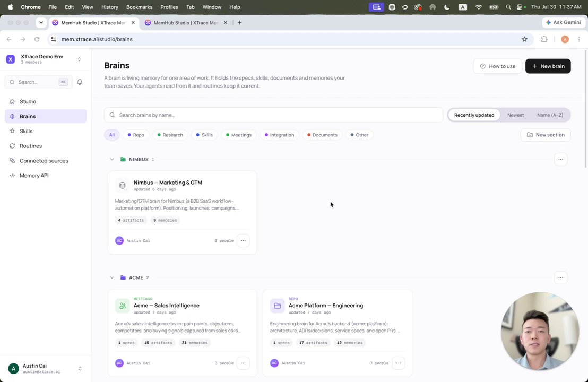Open options for Acme Platform Engineering card

click(398, 363)
